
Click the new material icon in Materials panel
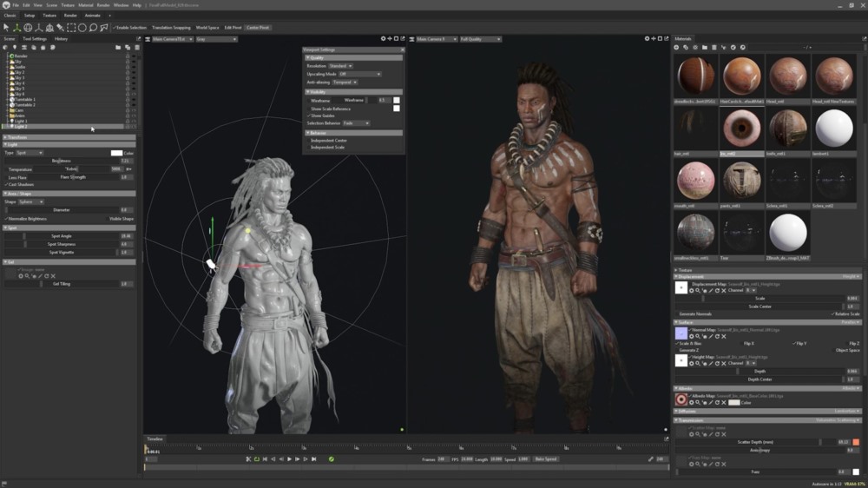(676, 48)
